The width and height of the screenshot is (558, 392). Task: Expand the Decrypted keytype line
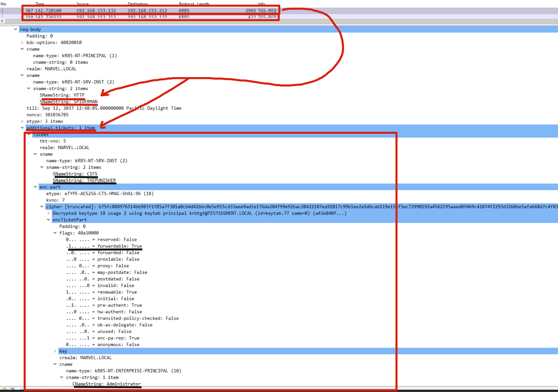[48, 213]
